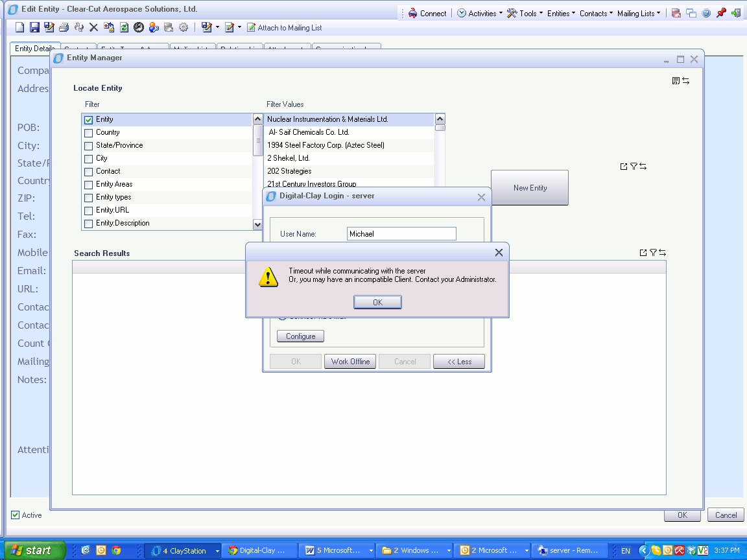This screenshot has width=747, height=560.
Task: Click the New document icon in the Edit Entity toolbar
Action: (x=19, y=28)
